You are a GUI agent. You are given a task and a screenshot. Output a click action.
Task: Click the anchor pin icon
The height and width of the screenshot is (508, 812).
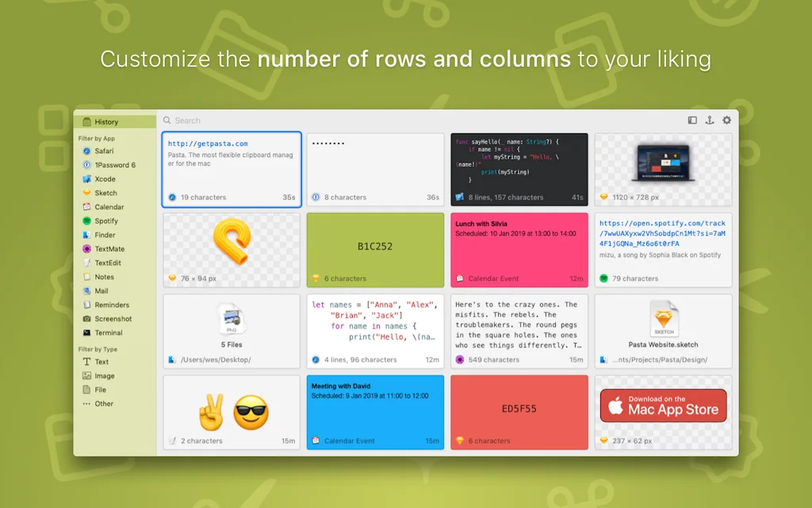tap(710, 121)
